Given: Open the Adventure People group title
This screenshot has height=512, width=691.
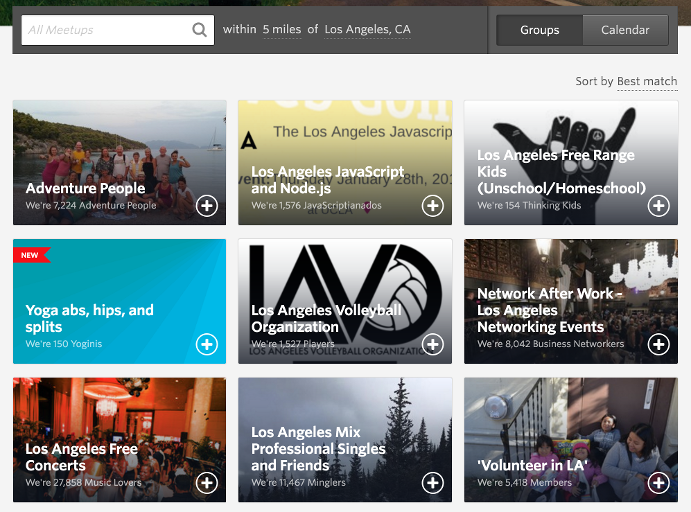Looking at the screenshot, I should pos(85,189).
